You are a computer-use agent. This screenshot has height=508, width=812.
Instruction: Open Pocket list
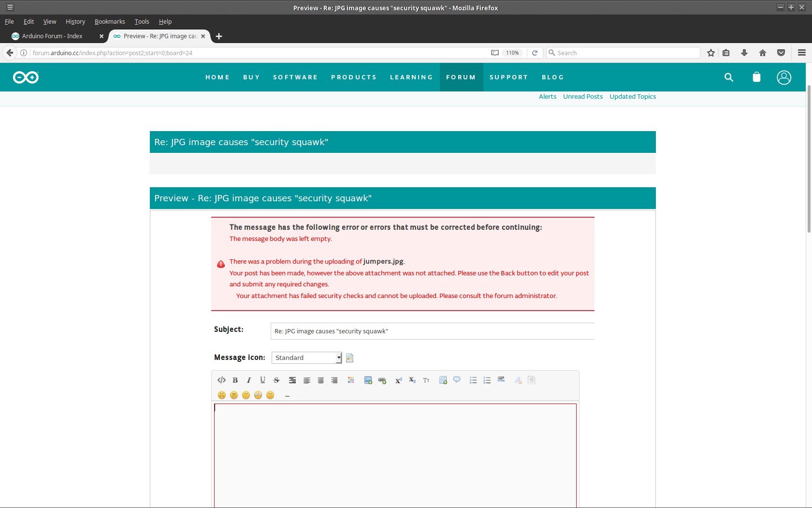tap(781, 53)
